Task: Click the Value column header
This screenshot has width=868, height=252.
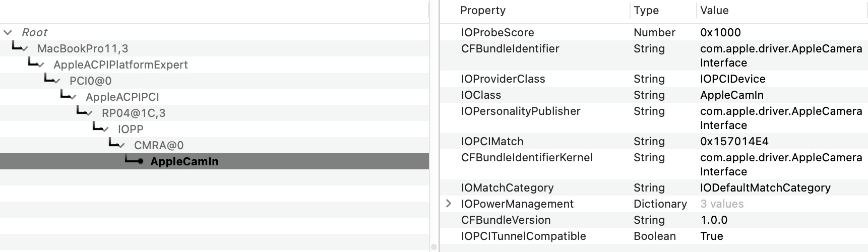Action: point(714,11)
